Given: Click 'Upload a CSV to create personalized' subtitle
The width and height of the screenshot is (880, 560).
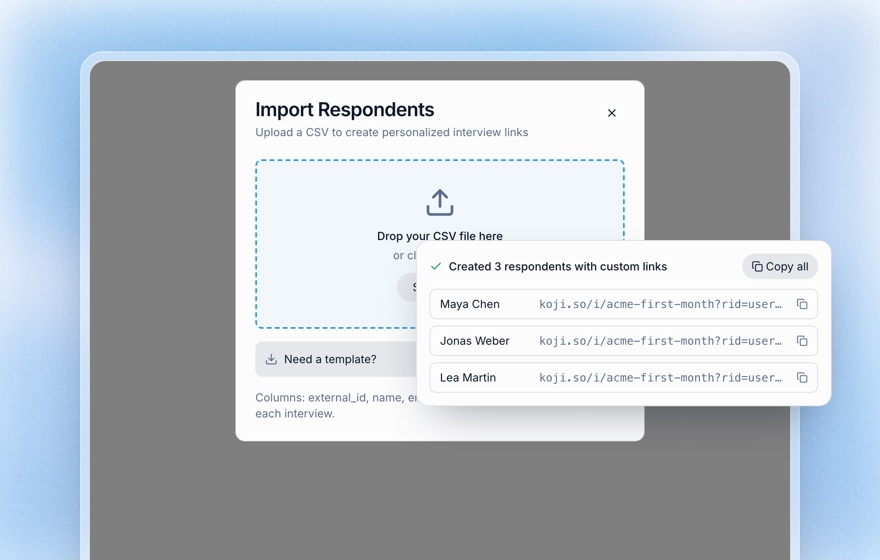Looking at the screenshot, I should [392, 132].
